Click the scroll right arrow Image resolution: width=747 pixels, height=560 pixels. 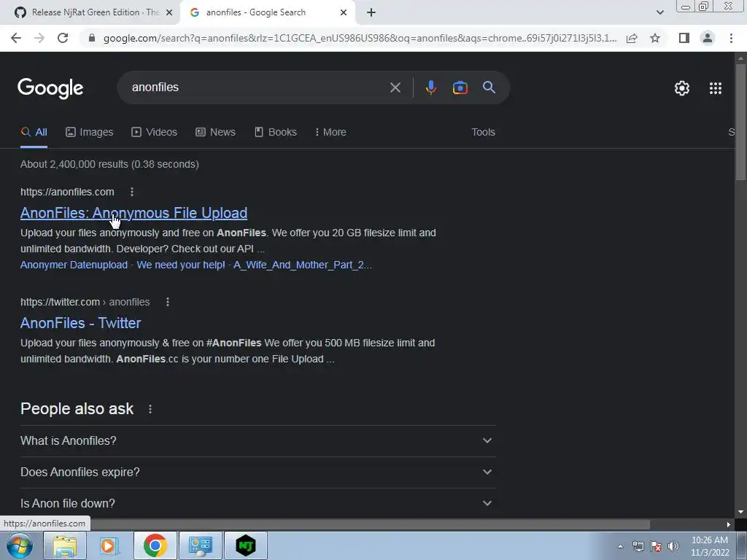click(x=729, y=525)
